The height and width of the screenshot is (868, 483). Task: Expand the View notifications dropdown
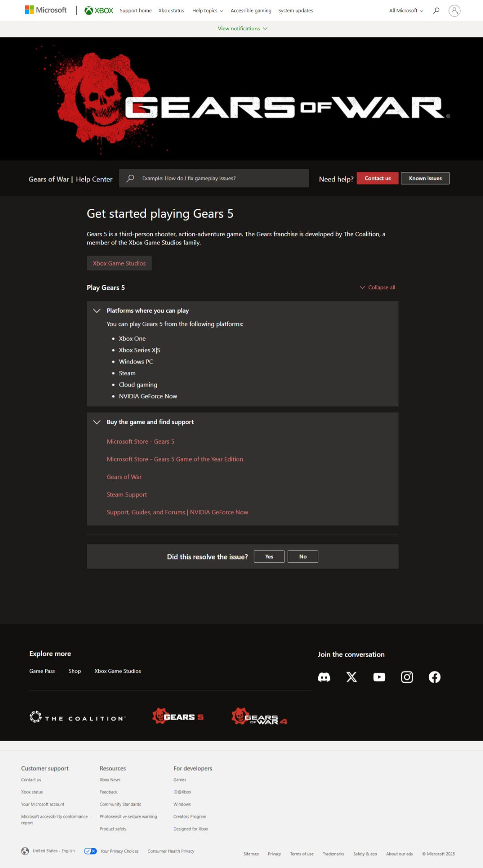[x=242, y=29]
